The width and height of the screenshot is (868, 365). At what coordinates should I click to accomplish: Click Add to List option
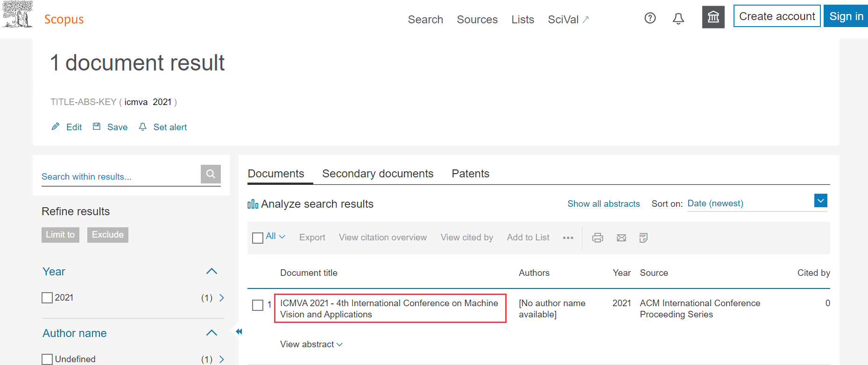(x=528, y=238)
